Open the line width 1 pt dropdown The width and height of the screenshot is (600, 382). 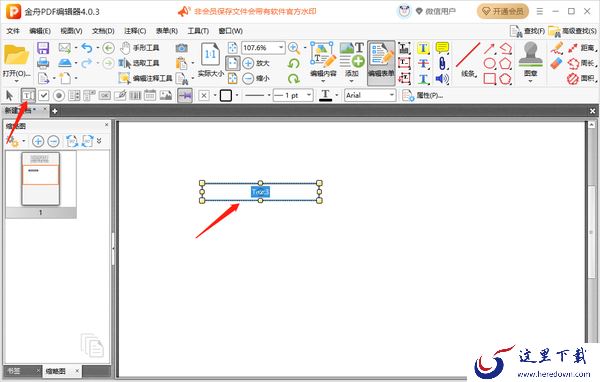(x=309, y=95)
